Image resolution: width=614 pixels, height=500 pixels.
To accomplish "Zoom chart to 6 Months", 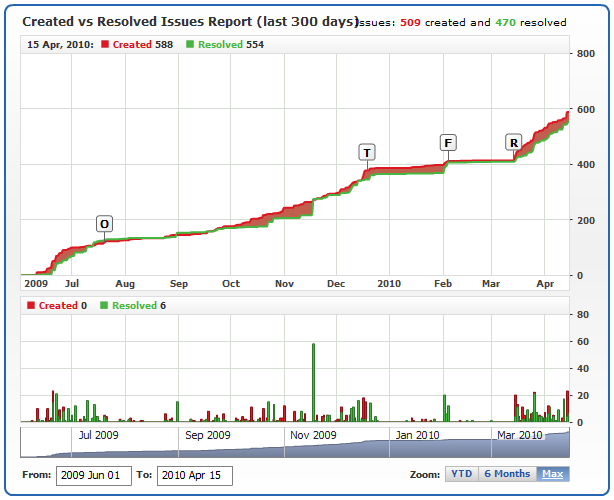I will (x=506, y=474).
